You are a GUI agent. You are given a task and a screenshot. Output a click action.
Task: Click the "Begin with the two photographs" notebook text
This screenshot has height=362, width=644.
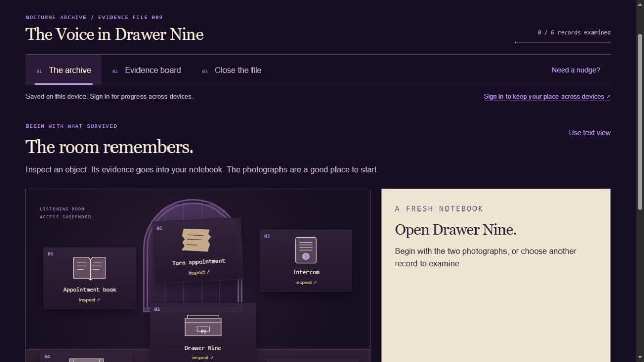point(486,257)
